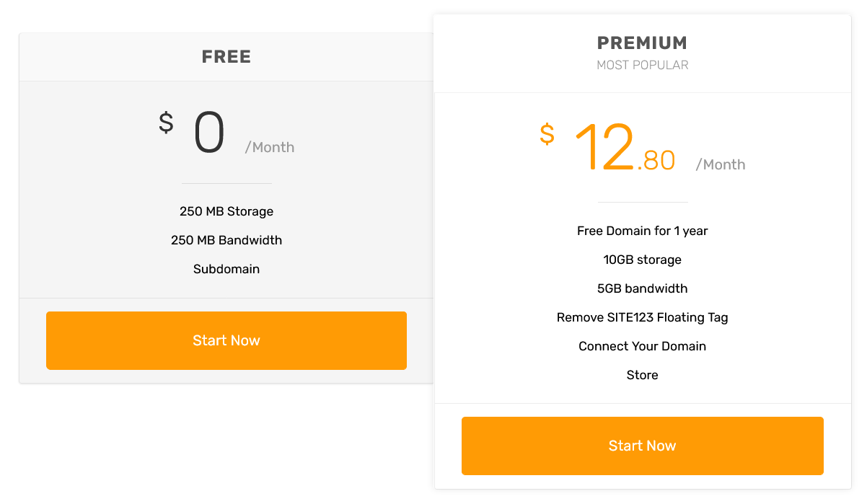
Task: Click the orange dollar sign on Premium
Action: [x=547, y=134]
